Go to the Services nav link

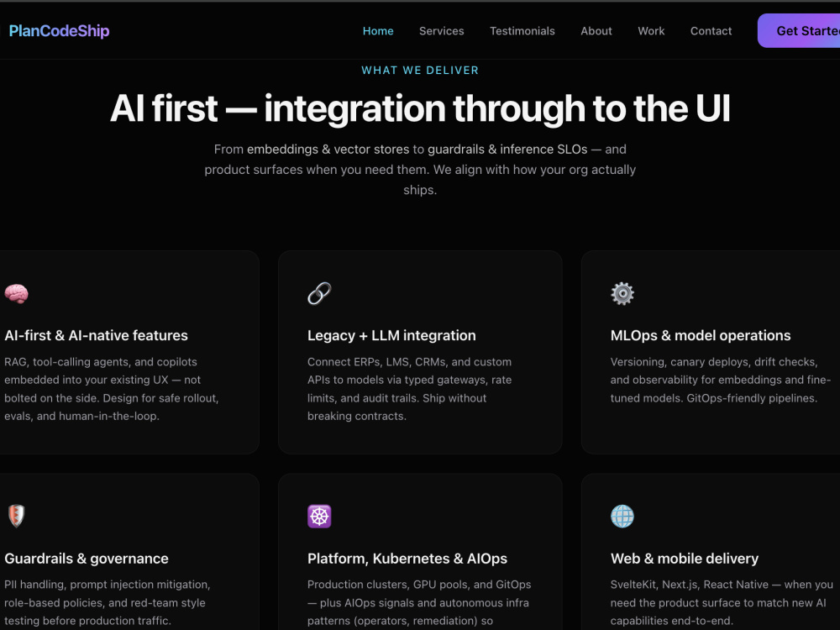click(x=442, y=31)
